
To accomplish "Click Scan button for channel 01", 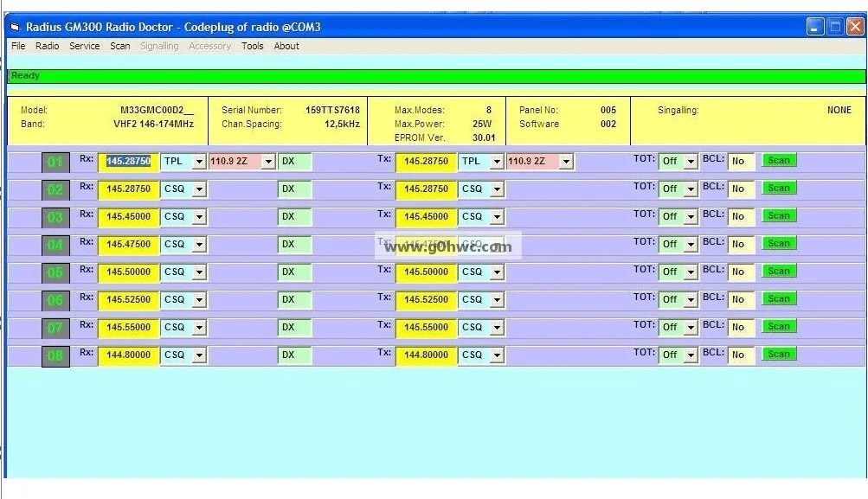I will coord(779,161).
